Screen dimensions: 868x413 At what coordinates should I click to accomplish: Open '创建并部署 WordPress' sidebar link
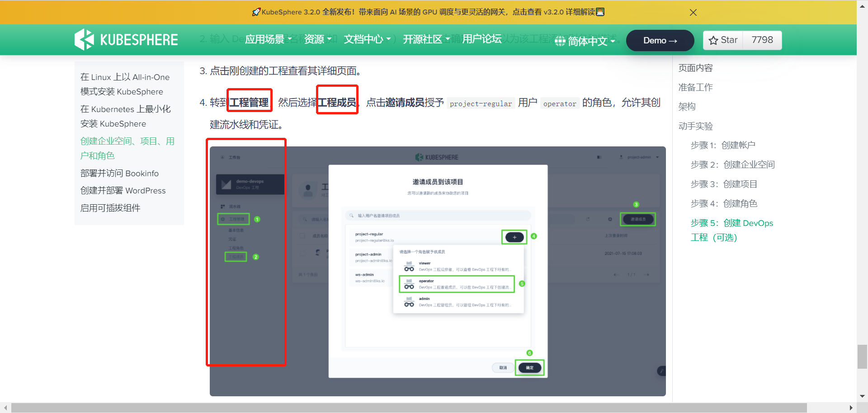coord(123,191)
